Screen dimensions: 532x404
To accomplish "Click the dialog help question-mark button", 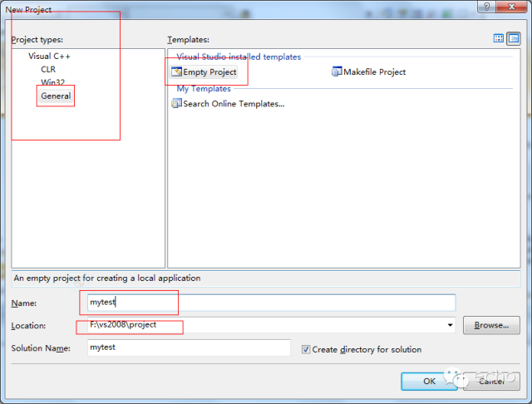I will [x=487, y=7].
